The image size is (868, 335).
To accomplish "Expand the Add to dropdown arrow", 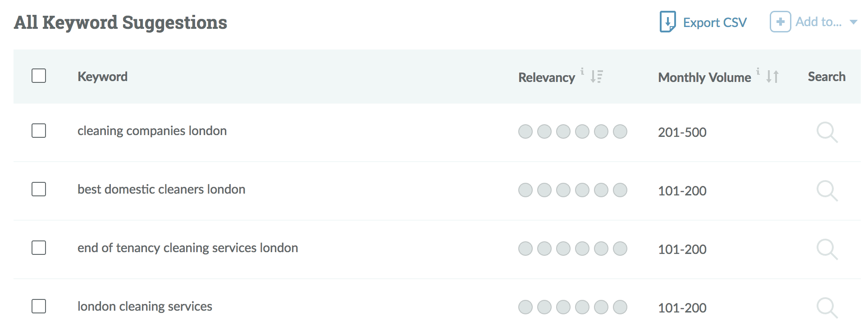I will point(853,22).
